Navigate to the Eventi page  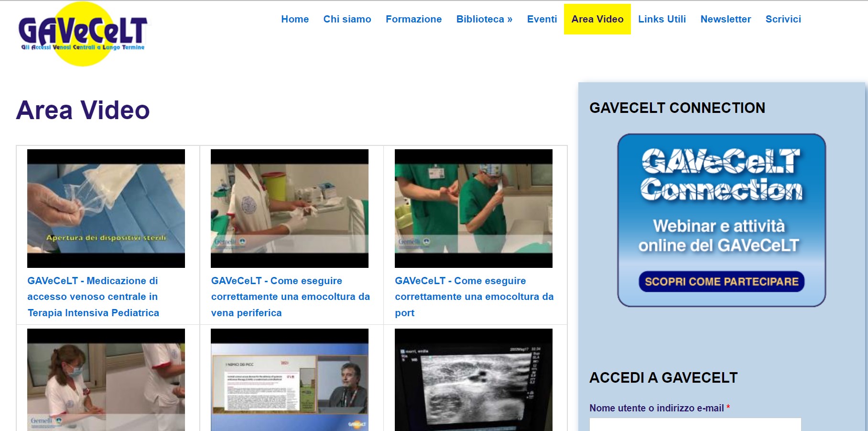pos(542,19)
